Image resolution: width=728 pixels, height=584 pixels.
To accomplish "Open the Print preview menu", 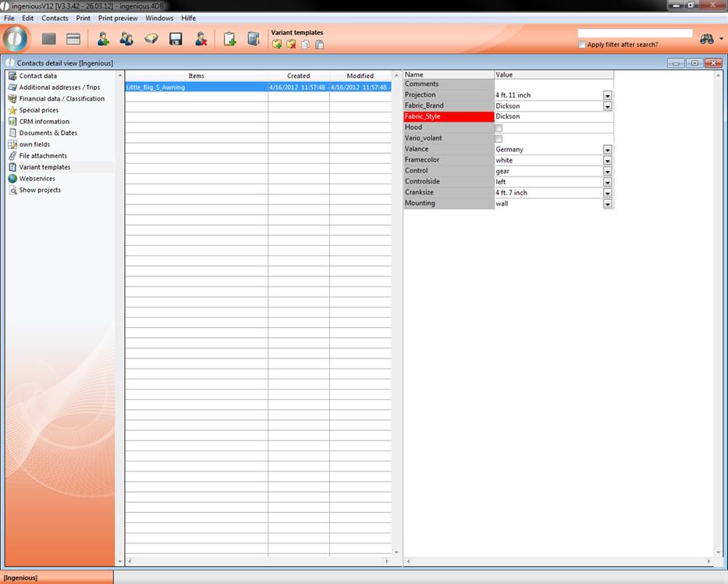I will 117,18.
